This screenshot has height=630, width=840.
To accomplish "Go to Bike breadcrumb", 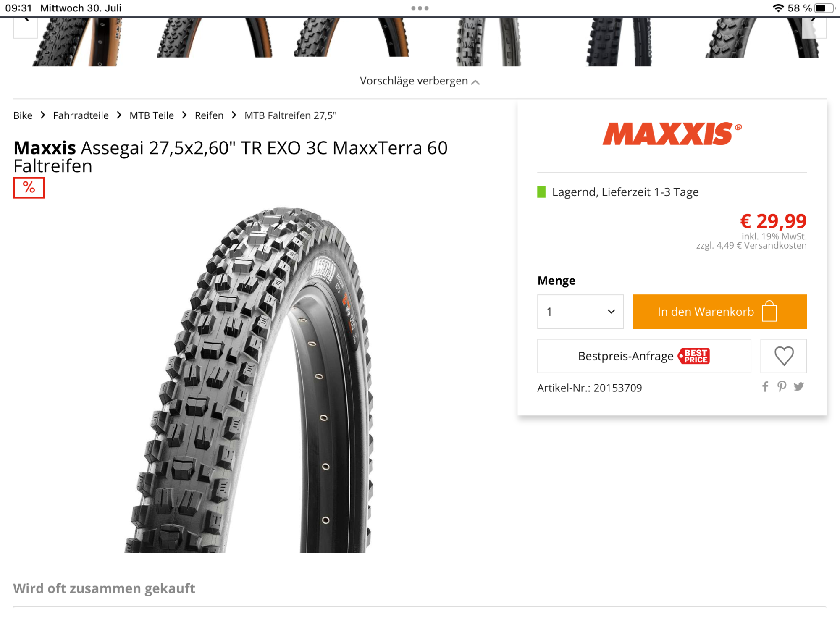I will click(23, 115).
